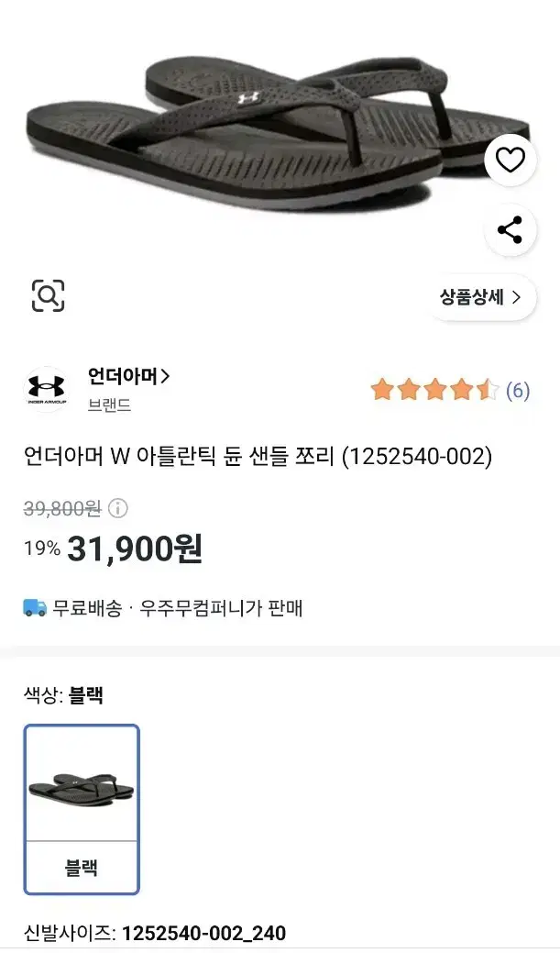Open image search with the lens icon

tap(48, 295)
